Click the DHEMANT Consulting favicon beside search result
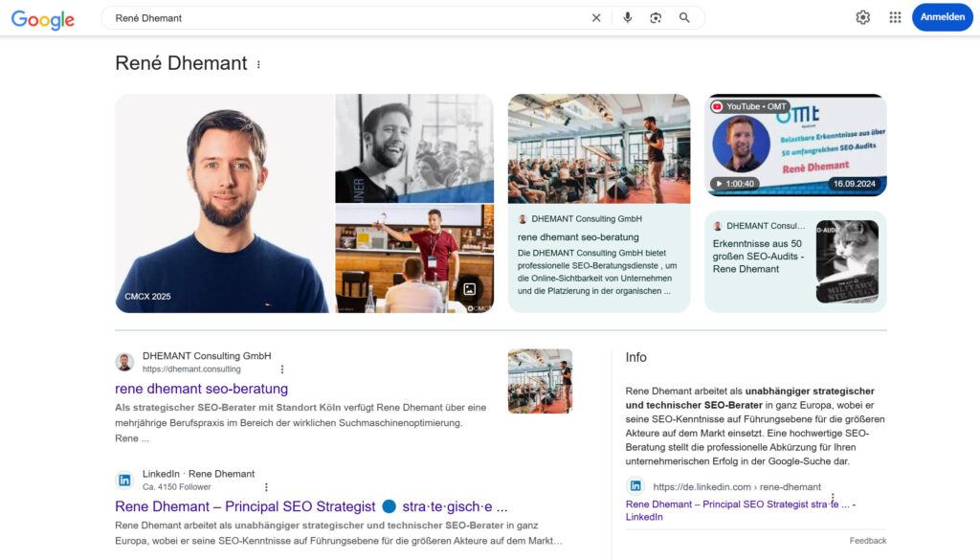Image resolution: width=980 pixels, height=560 pixels. click(x=124, y=362)
